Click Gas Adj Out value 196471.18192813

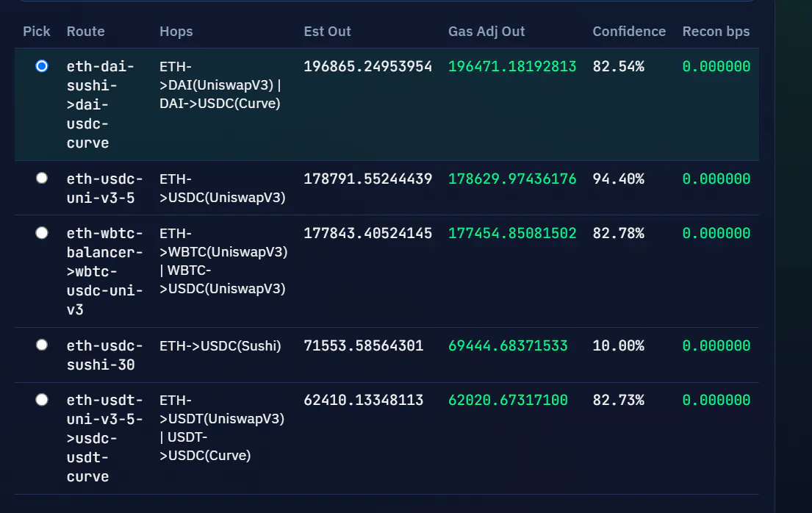point(512,66)
